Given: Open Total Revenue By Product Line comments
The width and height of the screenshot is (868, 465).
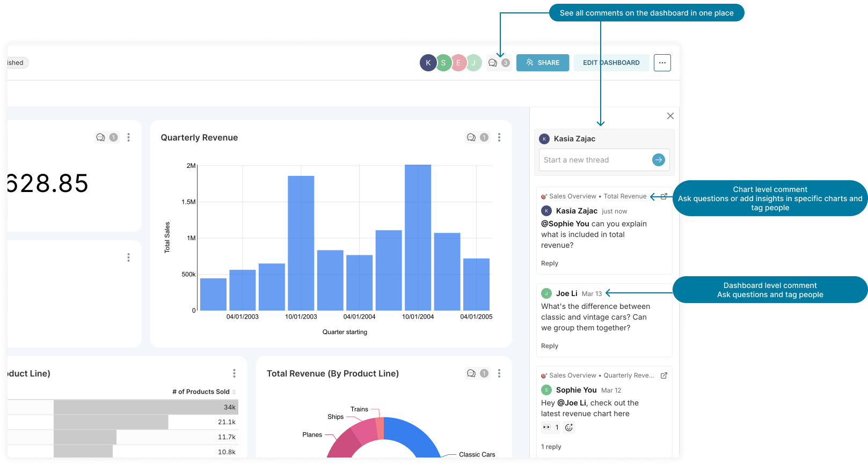Looking at the screenshot, I should point(471,373).
